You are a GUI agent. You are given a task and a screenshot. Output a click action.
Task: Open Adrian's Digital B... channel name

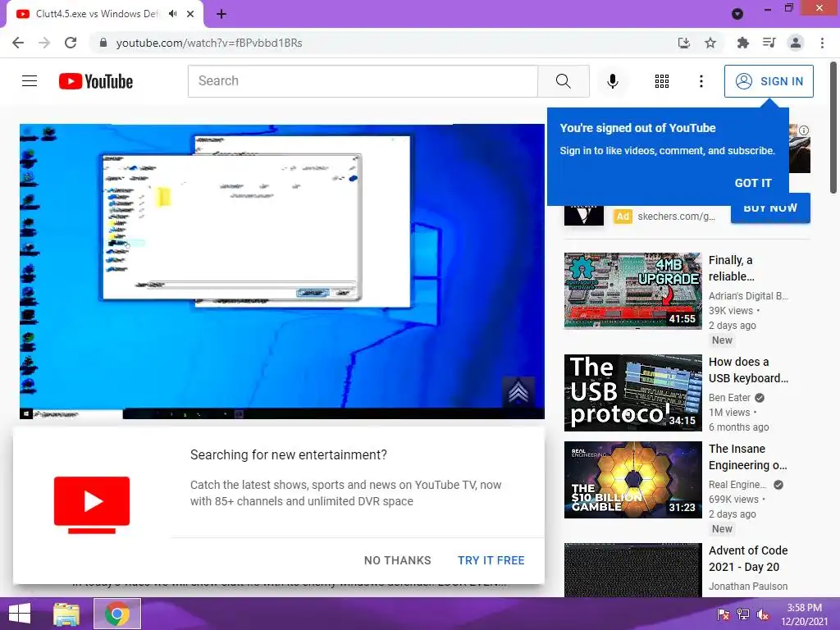748,295
